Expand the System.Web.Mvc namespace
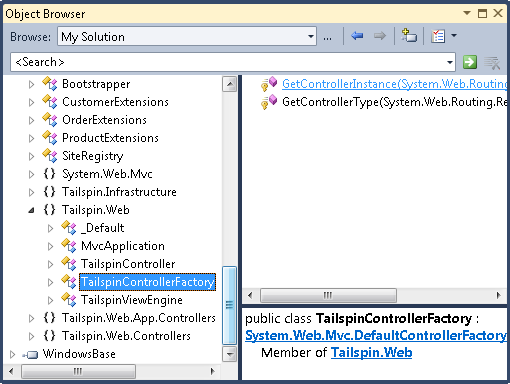The height and width of the screenshot is (384, 510). (31, 174)
